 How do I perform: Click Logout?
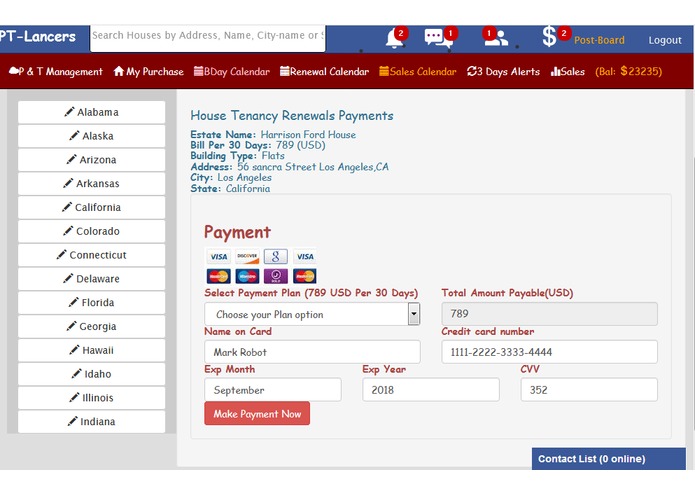[x=665, y=40]
